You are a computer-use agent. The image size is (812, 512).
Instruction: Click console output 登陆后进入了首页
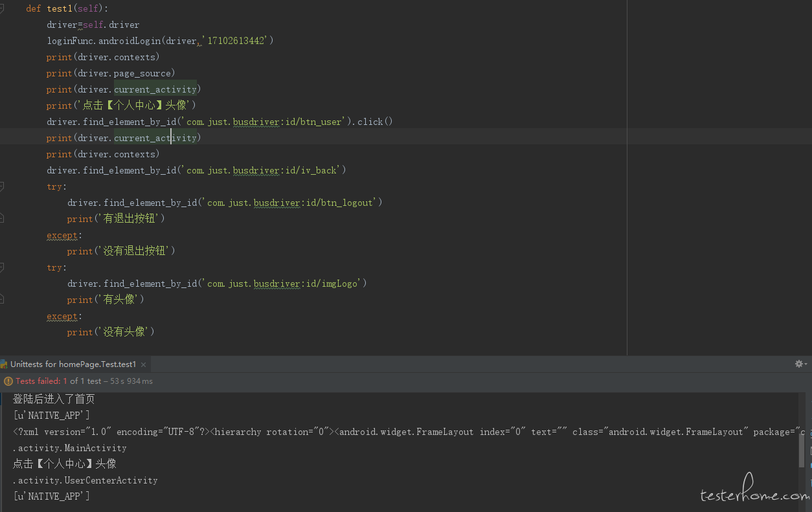coord(54,399)
